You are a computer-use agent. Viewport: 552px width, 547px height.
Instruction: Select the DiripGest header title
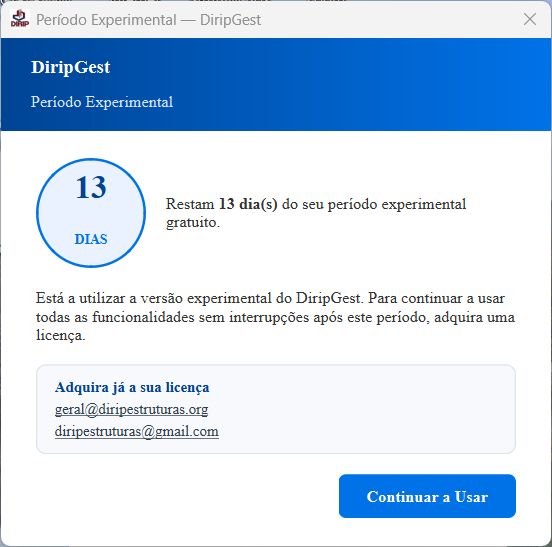pos(70,67)
